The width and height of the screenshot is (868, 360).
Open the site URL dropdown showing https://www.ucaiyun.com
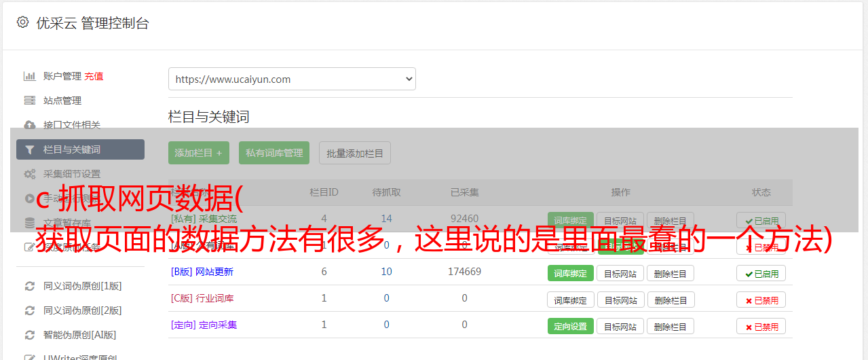[x=292, y=79]
